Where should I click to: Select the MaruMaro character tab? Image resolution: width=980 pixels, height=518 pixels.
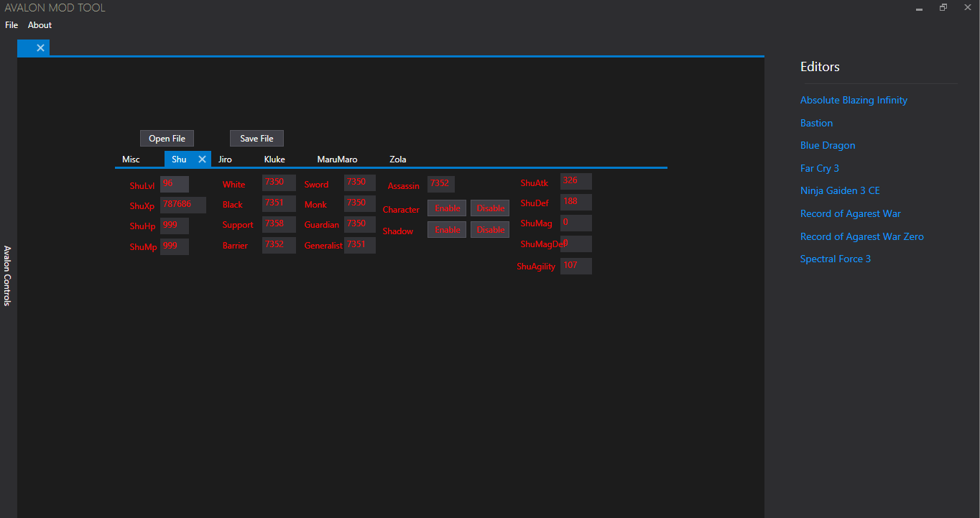pyautogui.click(x=337, y=159)
